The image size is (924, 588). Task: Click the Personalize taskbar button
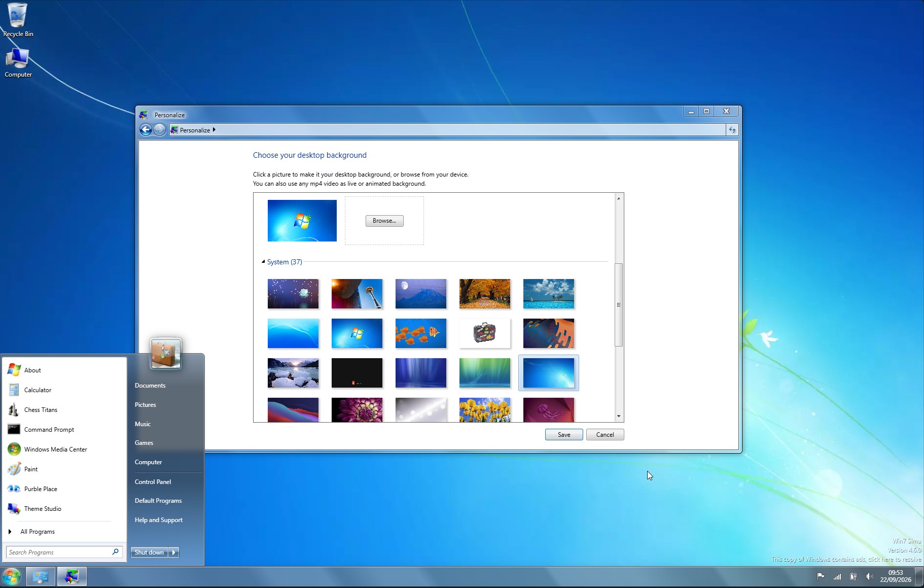click(x=72, y=577)
